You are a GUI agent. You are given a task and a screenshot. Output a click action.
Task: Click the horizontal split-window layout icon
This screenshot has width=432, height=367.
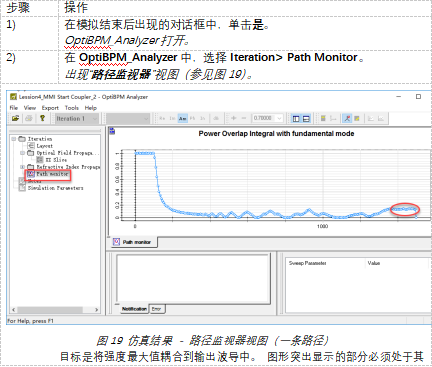tap(306, 118)
